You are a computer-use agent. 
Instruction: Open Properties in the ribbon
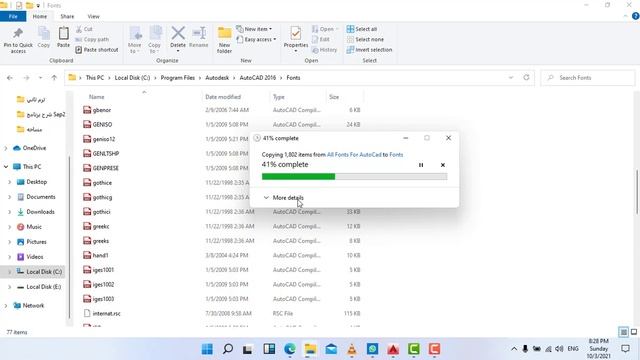click(296, 39)
